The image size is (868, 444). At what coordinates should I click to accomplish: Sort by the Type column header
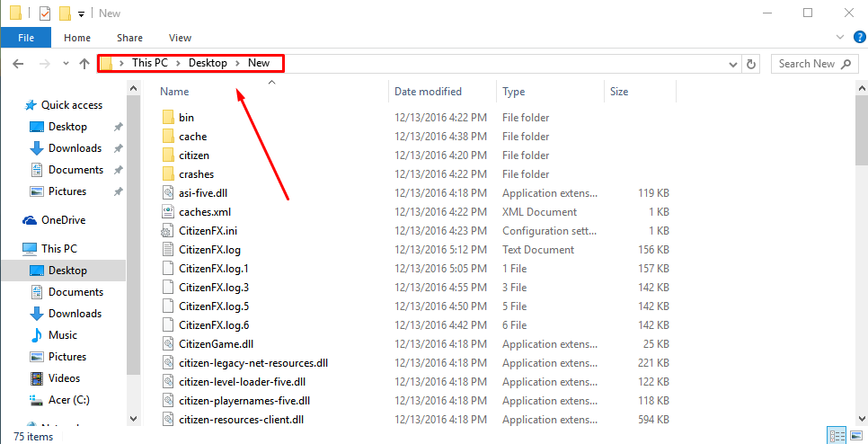[x=514, y=92]
